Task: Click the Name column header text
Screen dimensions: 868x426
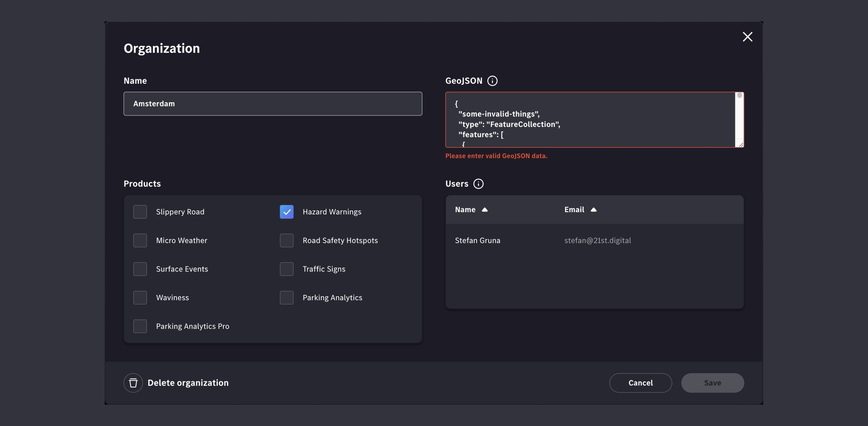Action: point(465,210)
